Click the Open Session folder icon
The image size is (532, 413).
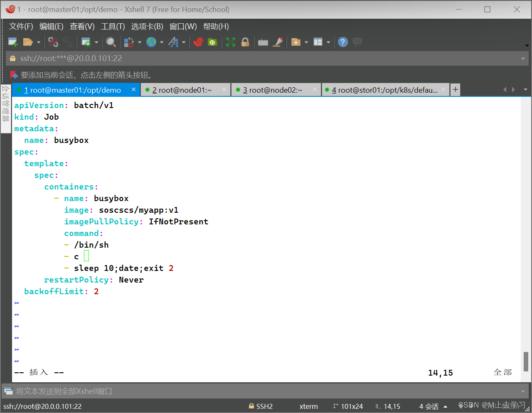pos(28,42)
